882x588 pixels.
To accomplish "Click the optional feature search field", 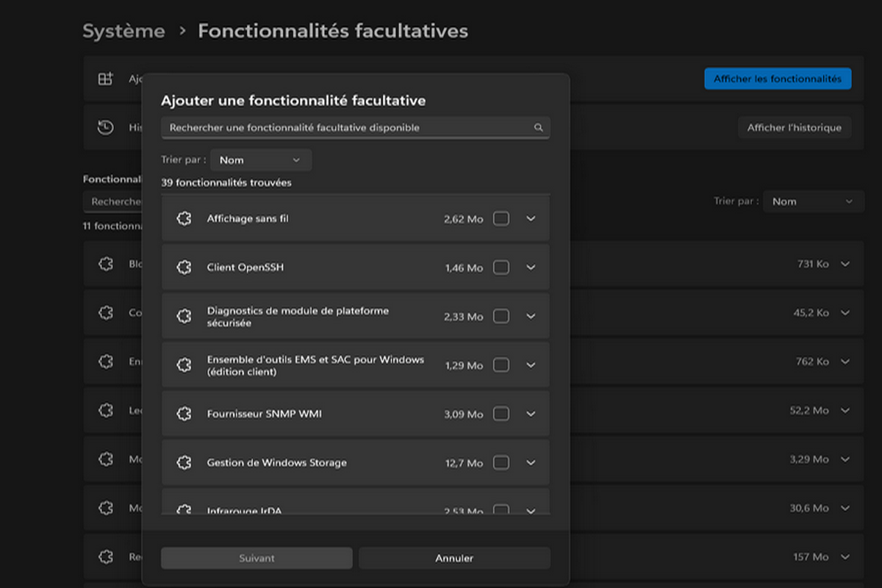I will click(345, 128).
